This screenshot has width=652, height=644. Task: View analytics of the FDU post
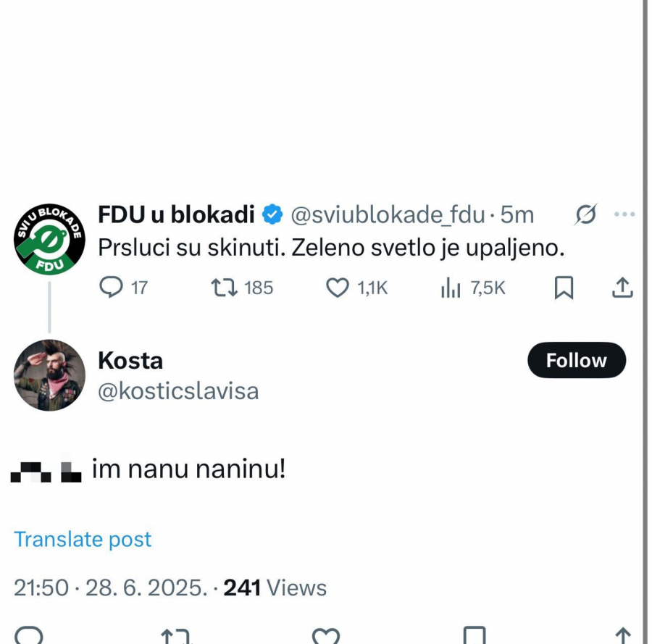451,288
